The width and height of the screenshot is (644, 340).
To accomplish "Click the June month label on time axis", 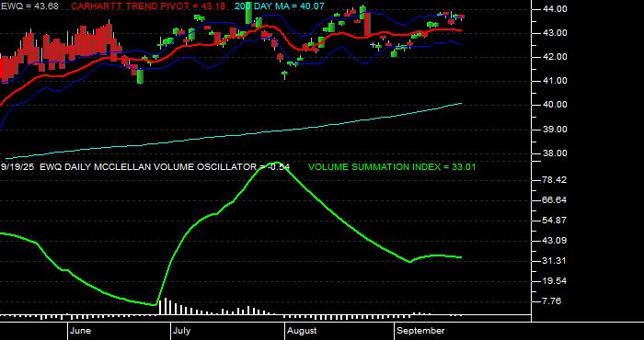I will 81,331.
